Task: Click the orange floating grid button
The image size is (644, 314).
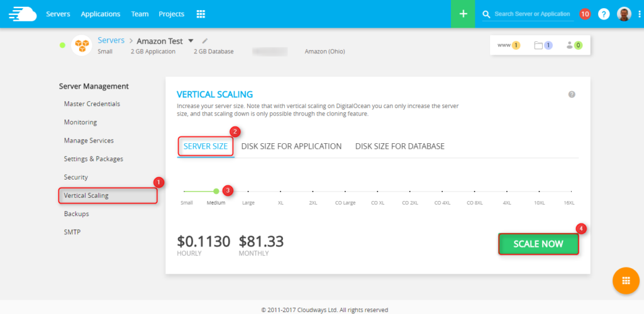Action: [626, 281]
